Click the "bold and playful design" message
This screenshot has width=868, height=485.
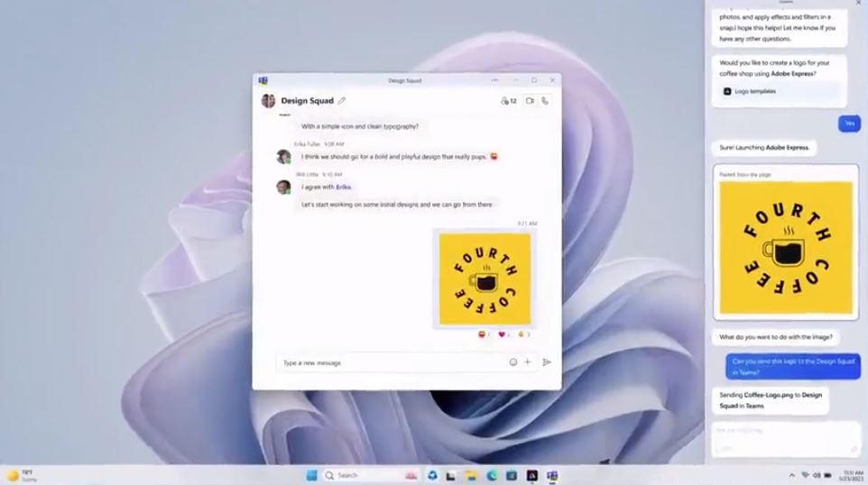[x=399, y=157]
